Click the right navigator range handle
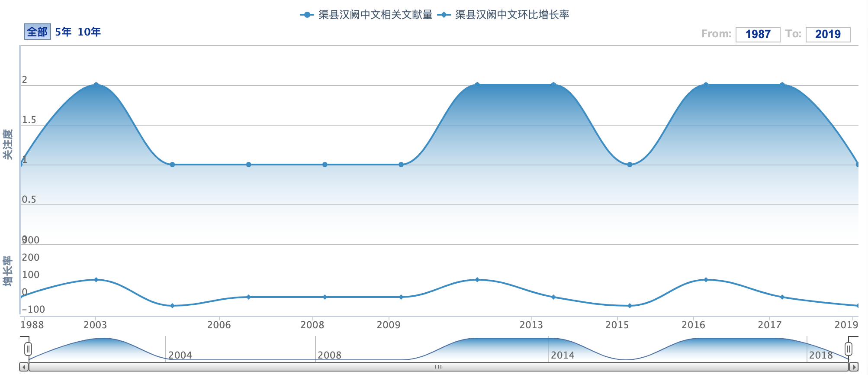Screen dimensions: 868x375 tap(849, 349)
